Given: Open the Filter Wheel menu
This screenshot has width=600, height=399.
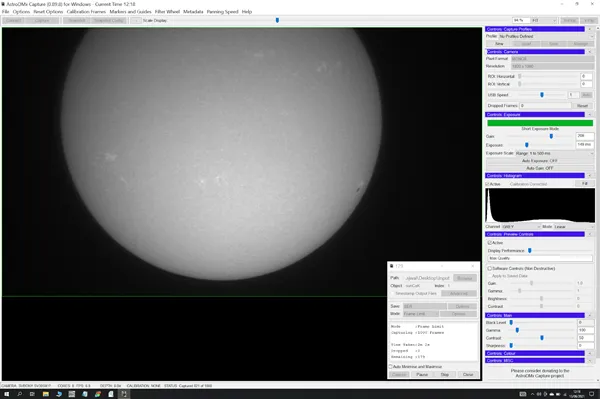Looking at the screenshot, I should click(x=167, y=12).
